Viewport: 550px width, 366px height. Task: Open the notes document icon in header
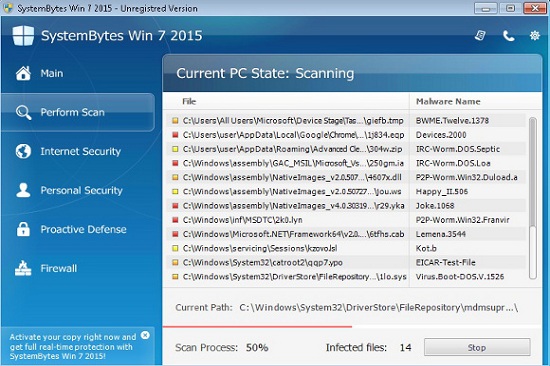(480, 35)
